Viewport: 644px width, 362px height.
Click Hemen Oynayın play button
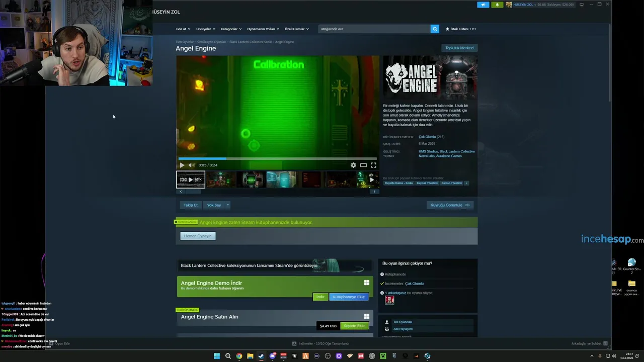click(x=198, y=236)
